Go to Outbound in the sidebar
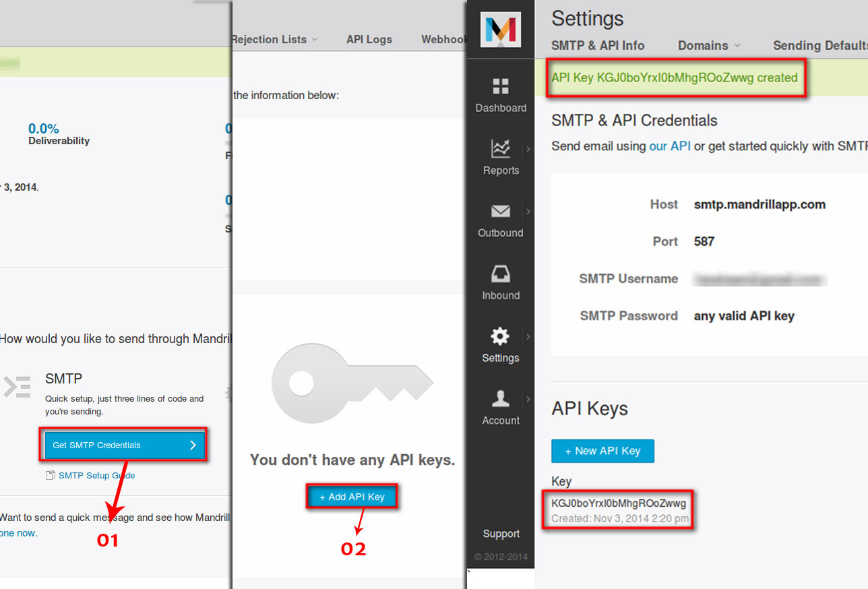This screenshot has height=589, width=868. pyautogui.click(x=501, y=221)
